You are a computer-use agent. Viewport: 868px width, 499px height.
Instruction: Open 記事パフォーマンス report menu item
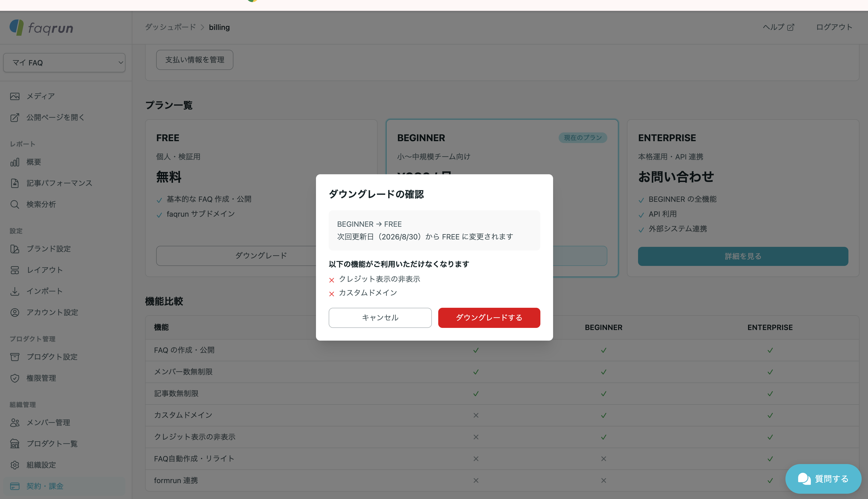click(64, 183)
